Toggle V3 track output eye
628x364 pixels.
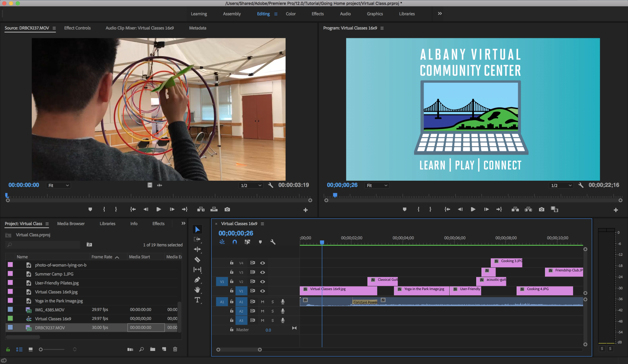(x=262, y=272)
